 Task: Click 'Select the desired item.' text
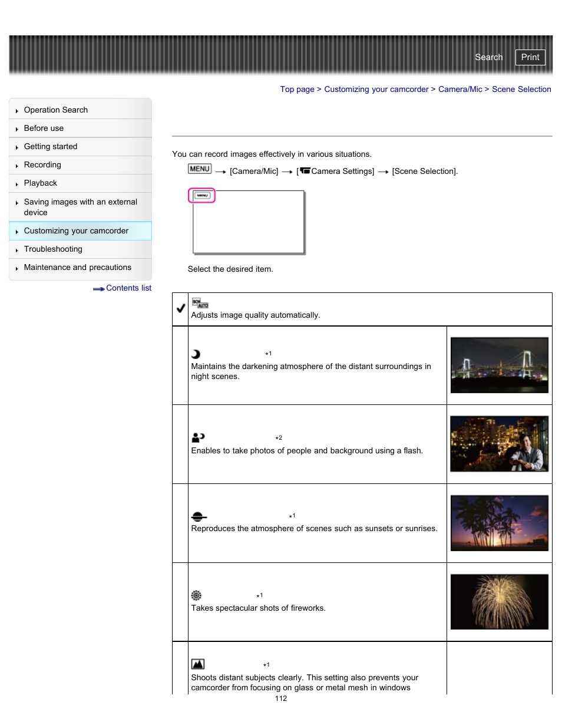230,269
